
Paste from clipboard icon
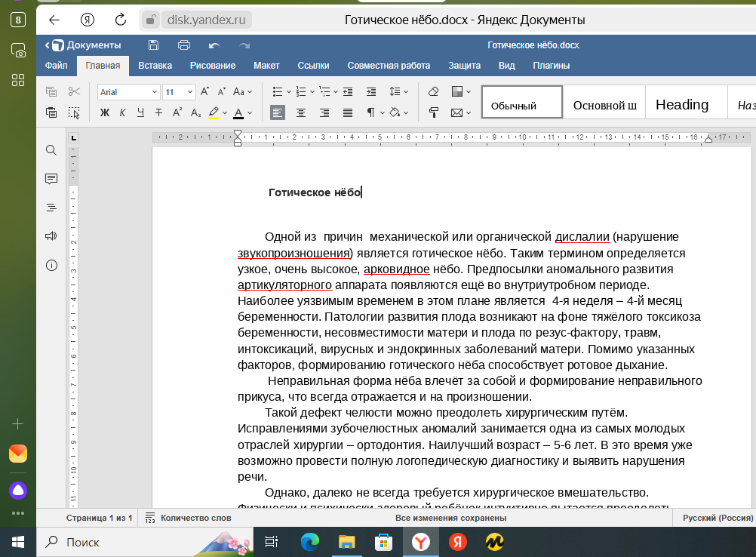tap(51, 112)
